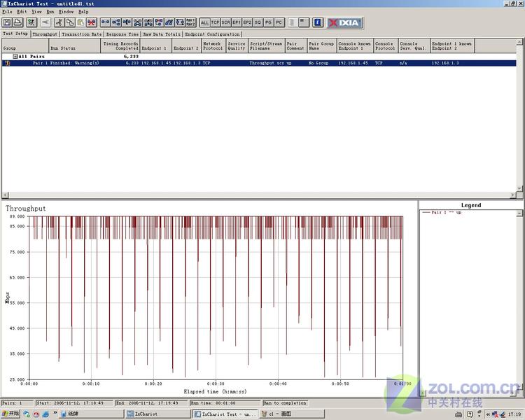Click the Ran to completion status field
525x420 pixels.
pos(285,403)
